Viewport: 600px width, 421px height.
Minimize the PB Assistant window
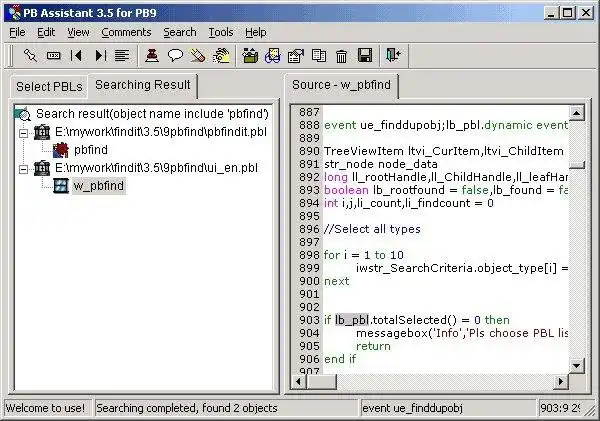click(551, 13)
